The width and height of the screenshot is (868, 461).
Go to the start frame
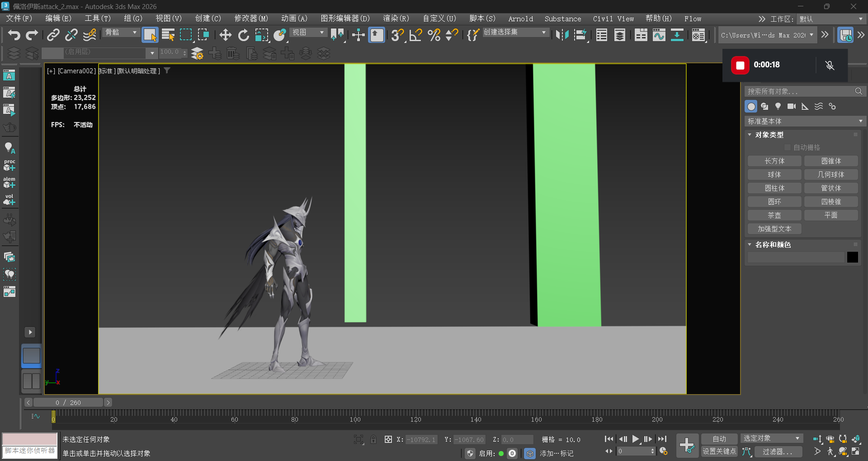[x=609, y=439]
